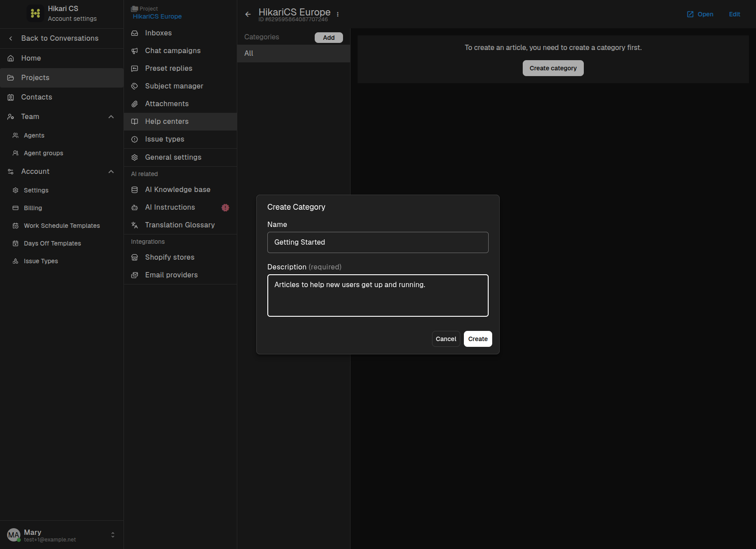Click the Chat campaigns megaphone icon

[135, 51]
